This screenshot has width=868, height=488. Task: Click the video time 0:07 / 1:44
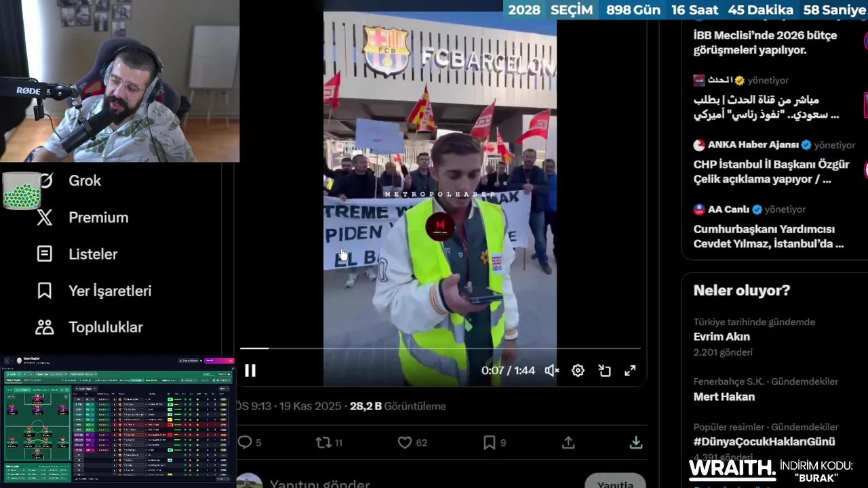click(x=508, y=371)
